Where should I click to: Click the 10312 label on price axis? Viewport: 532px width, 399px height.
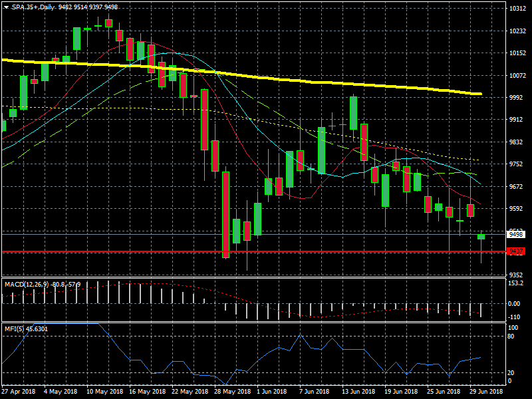pos(517,9)
